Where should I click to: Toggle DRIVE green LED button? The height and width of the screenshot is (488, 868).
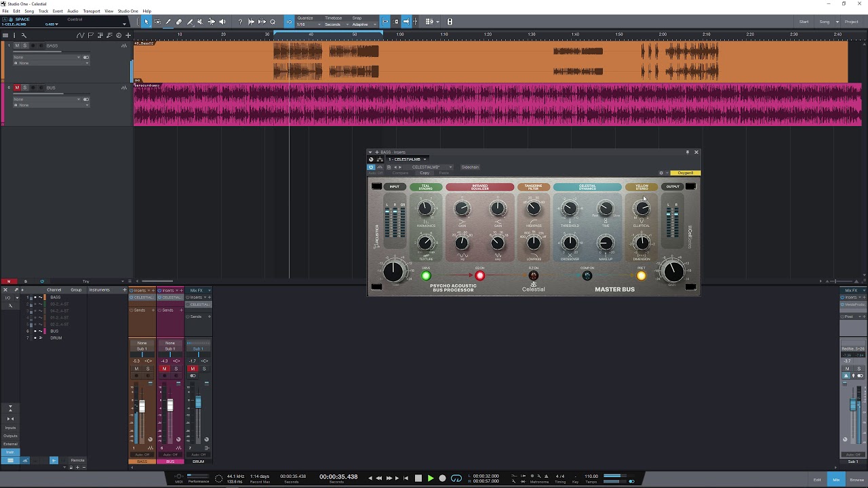tap(426, 276)
